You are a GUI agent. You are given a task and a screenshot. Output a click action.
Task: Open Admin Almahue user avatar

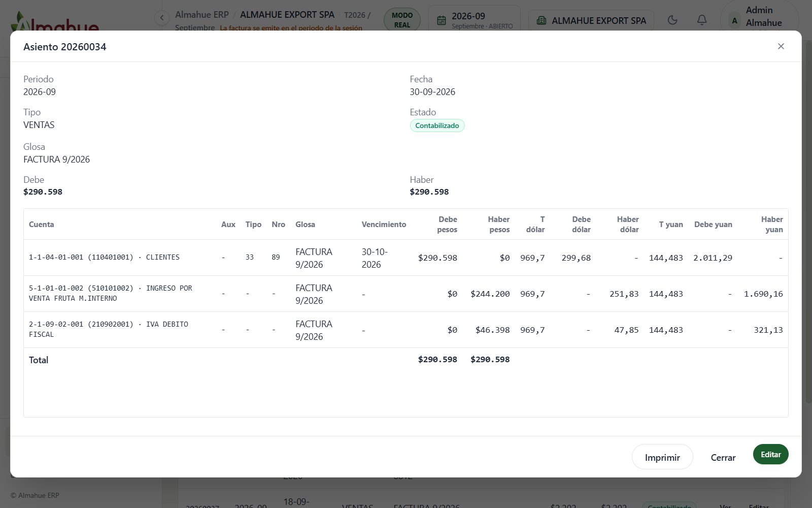tap(734, 21)
